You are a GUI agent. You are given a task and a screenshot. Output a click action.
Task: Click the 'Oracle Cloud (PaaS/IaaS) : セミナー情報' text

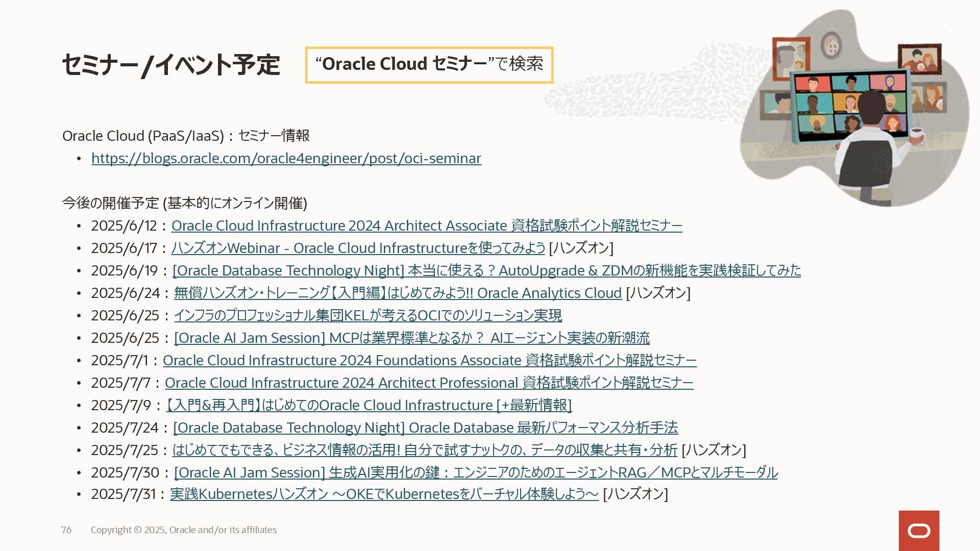[186, 136]
